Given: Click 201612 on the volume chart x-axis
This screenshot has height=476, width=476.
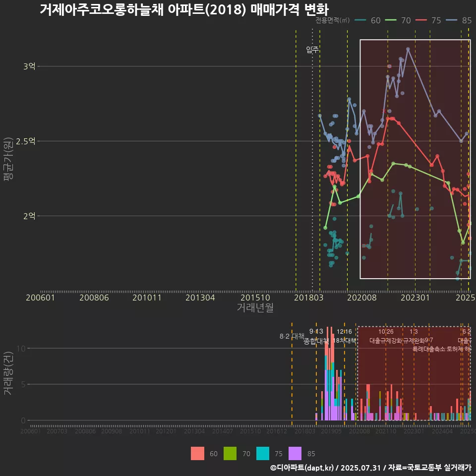Looking at the screenshot, I should [277, 431].
